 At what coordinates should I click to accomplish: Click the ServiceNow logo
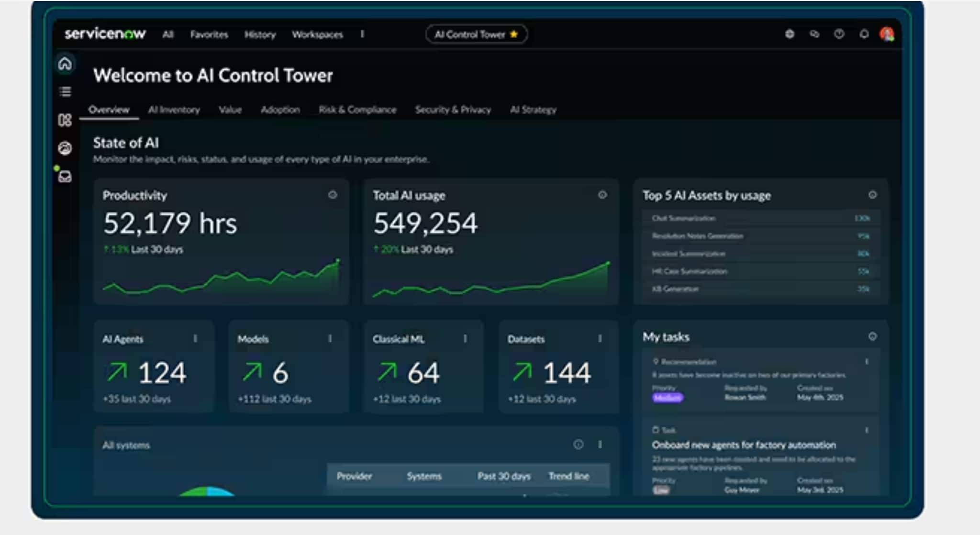[x=105, y=33]
